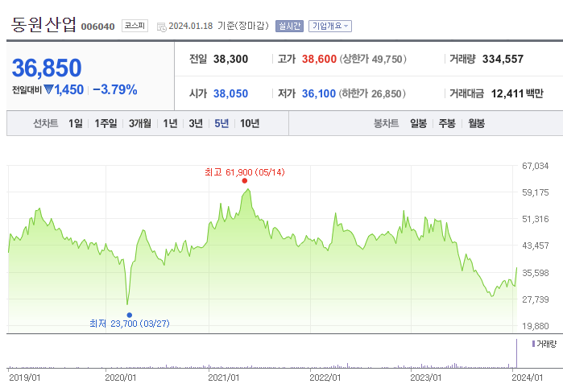Click the 최저 23,700 (03/27) label
The height and width of the screenshot is (392, 563).
[x=129, y=324]
